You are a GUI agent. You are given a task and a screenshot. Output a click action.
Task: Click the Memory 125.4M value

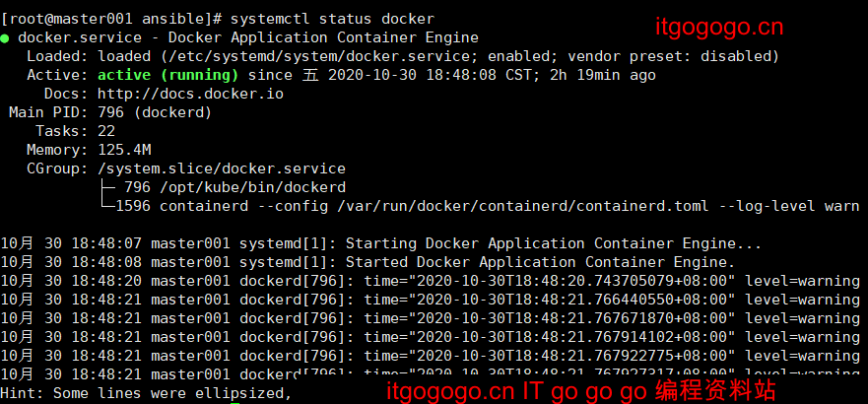pos(124,150)
